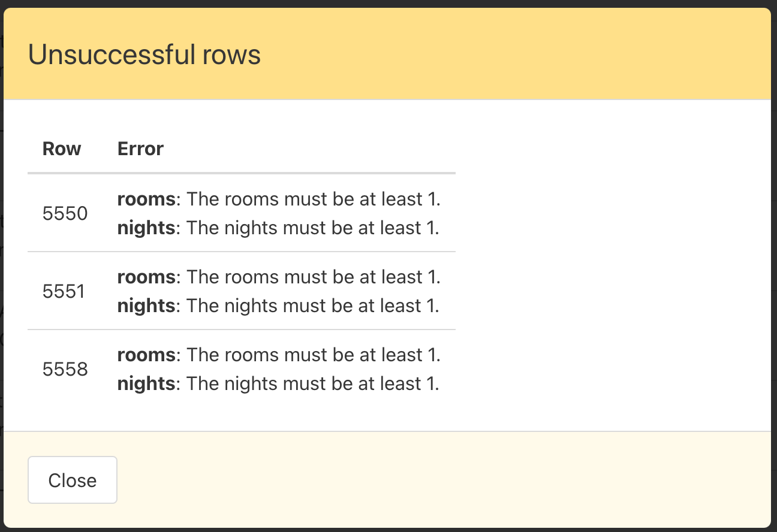Click the 'Error' column header
777x532 pixels.
[x=140, y=149]
